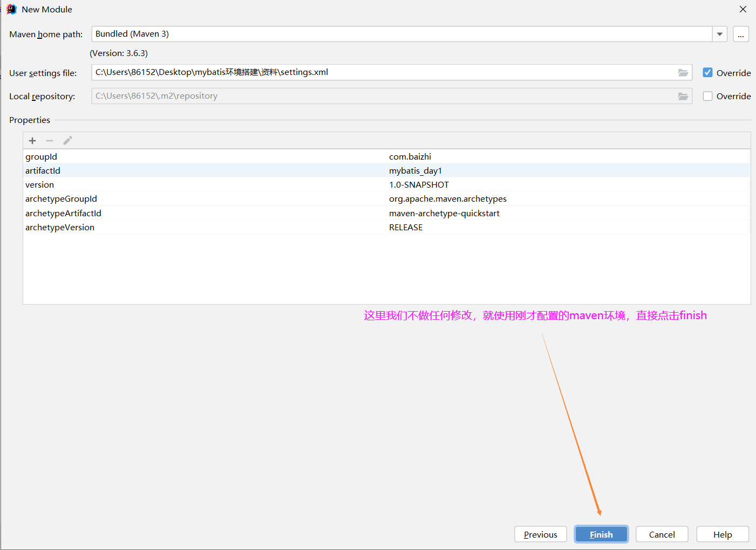
Task: Expand the Maven home path dropdown
Action: point(720,34)
